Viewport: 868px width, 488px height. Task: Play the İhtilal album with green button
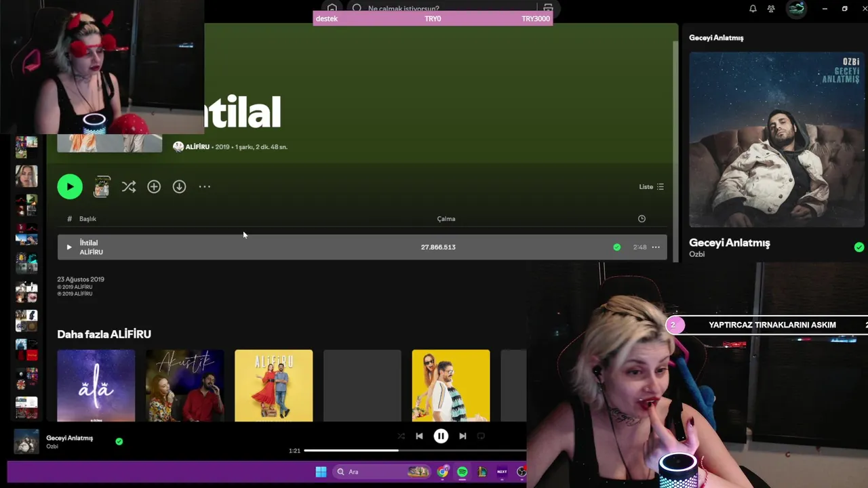pos(70,186)
